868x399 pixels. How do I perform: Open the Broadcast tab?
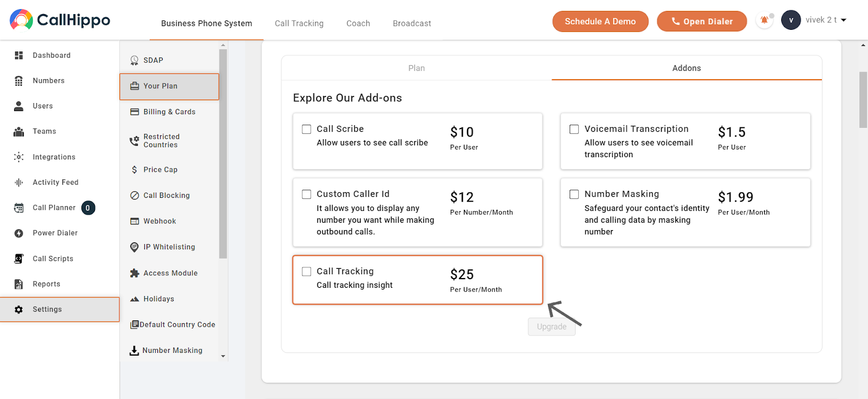(412, 23)
